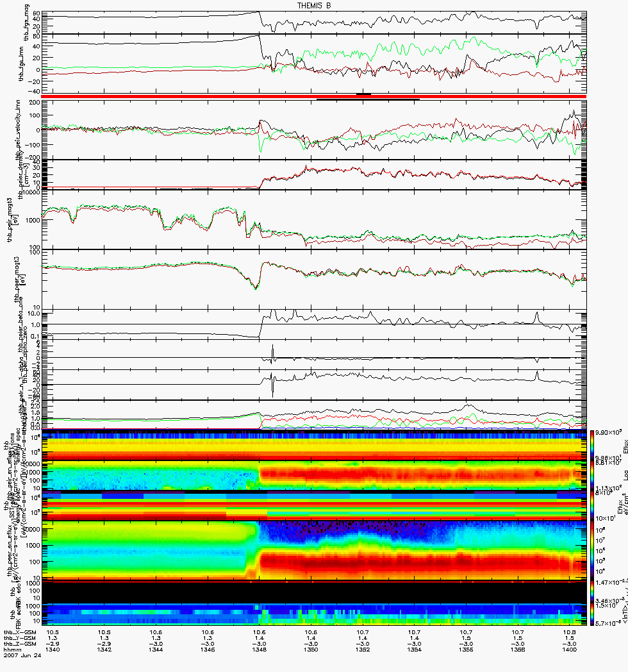
Task: Click the thb_Y-GSM row label
Action: 20,638
